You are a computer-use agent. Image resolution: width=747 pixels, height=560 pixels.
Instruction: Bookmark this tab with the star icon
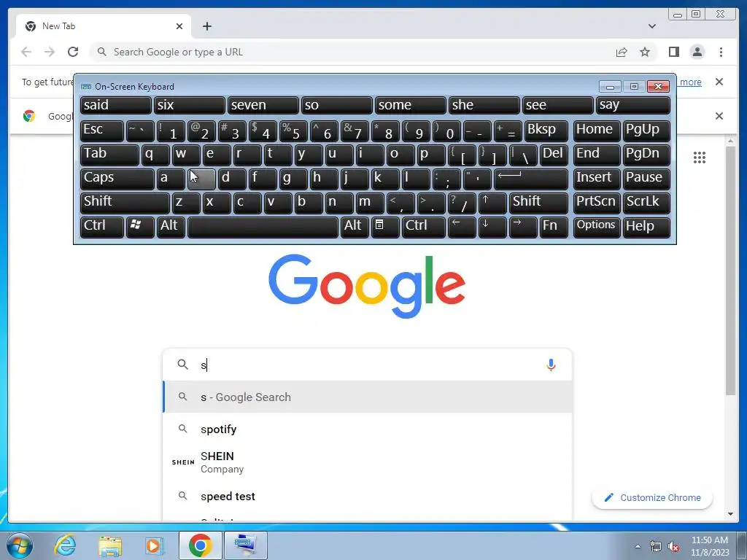point(645,52)
